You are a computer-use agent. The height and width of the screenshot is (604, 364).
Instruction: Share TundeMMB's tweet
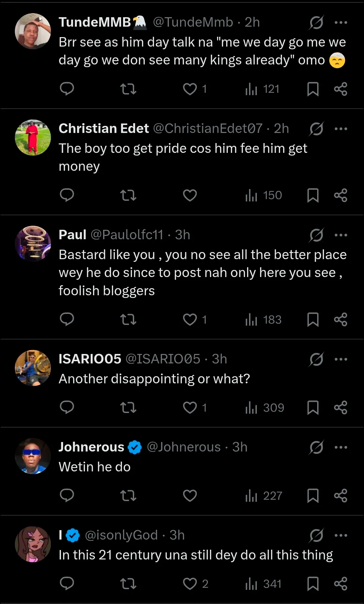340,89
